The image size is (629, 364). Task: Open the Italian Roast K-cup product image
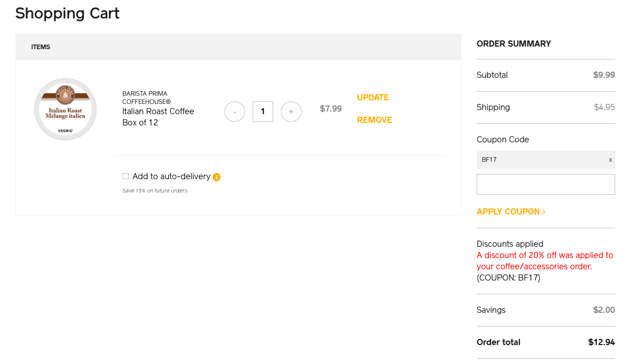click(x=65, y=109)
